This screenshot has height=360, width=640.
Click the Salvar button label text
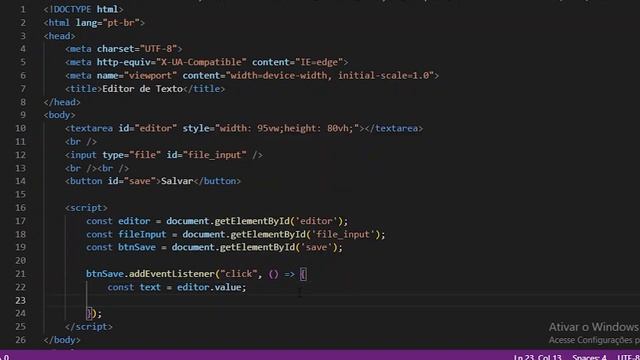tap(177, 181)
